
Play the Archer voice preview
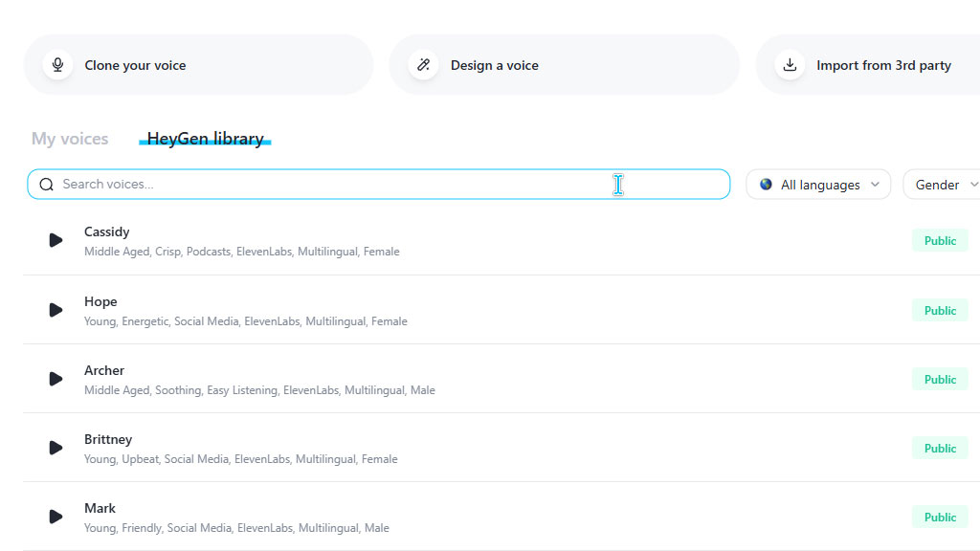56,379
